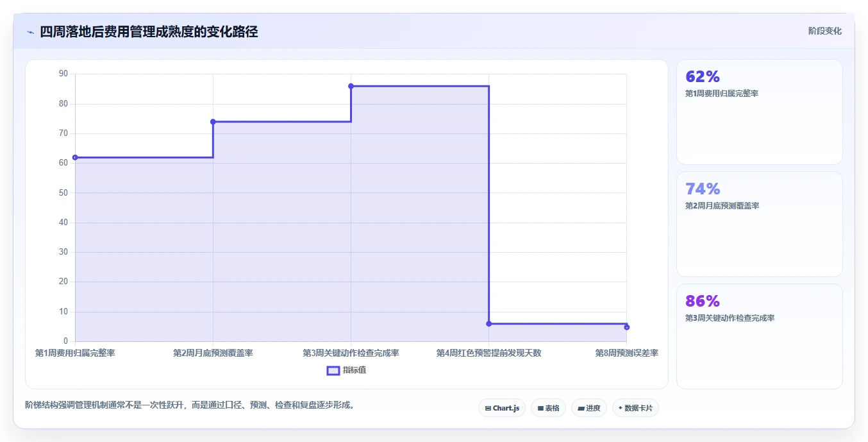Screen dimensions: 868x442
Task: Click the y-axis value 50
Action: pos(63,192)
